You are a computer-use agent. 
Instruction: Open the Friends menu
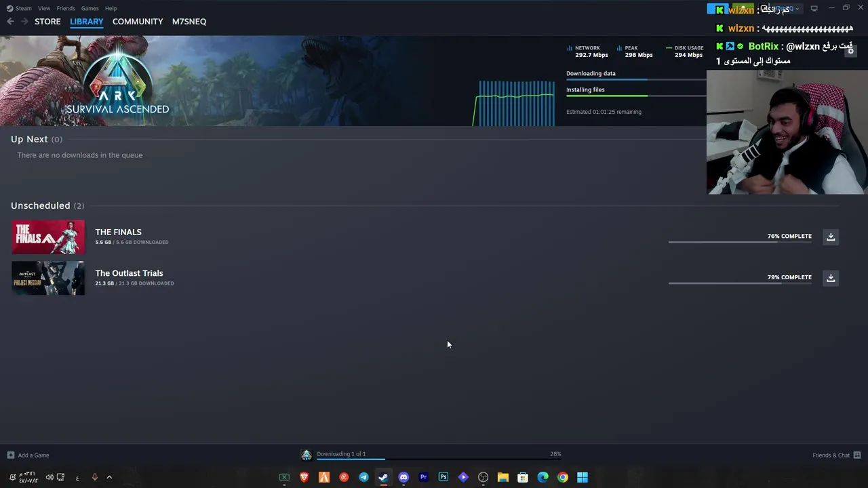66,8
